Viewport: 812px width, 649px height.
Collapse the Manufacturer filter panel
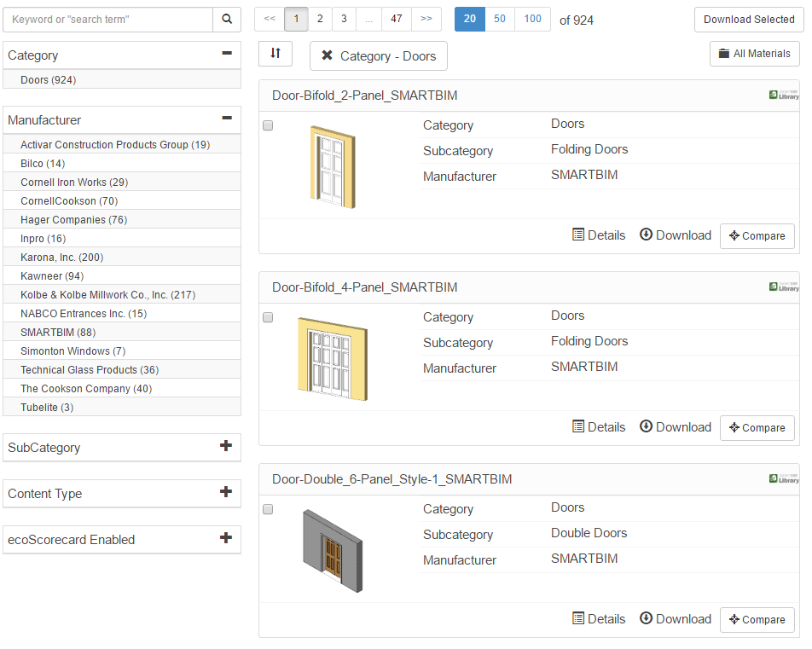tap(226, 119)
